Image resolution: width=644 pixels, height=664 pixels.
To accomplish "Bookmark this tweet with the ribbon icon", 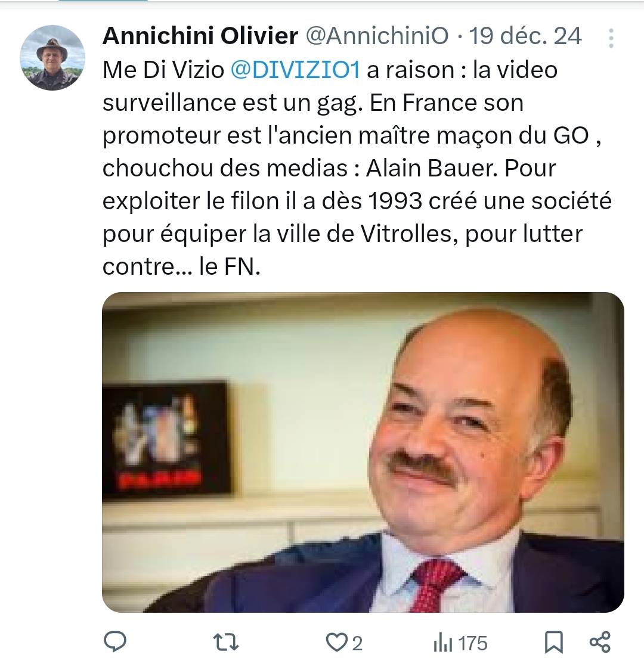I will click(553, 643).
